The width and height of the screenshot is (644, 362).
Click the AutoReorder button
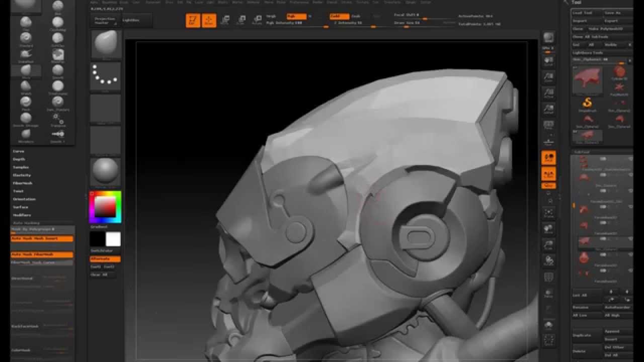click(x=618, y=307)
